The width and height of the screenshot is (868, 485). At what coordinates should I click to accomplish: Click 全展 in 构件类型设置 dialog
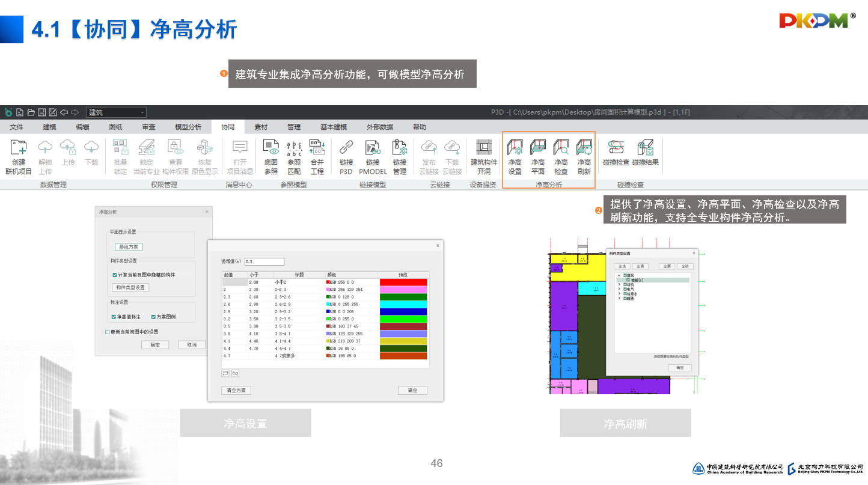point(667,266)
